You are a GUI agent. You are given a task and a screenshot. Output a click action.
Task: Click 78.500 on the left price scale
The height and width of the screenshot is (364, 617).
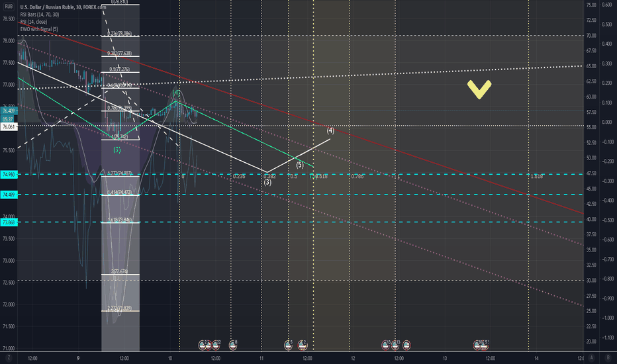tap(9, 19)
